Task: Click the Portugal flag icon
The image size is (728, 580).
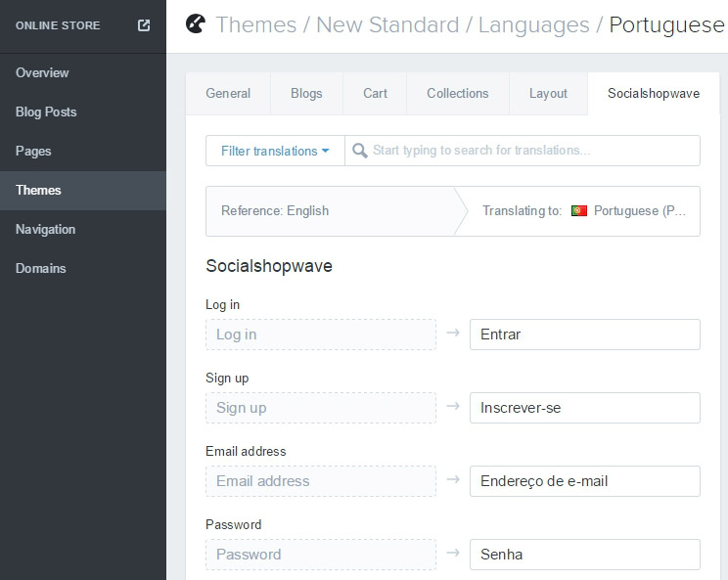Action: (x=579, y=210)
